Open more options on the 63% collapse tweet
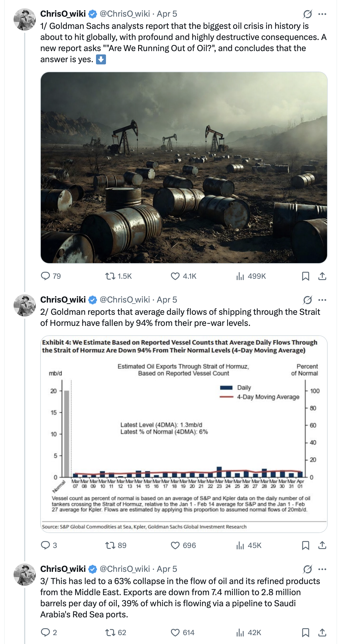 pos(322,569)
